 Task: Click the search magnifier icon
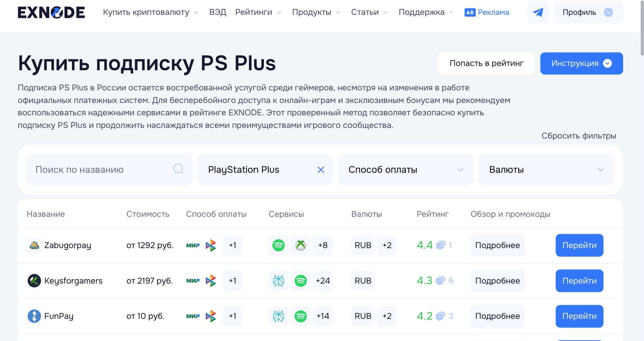pyautogui.click(x=178, y=169)
